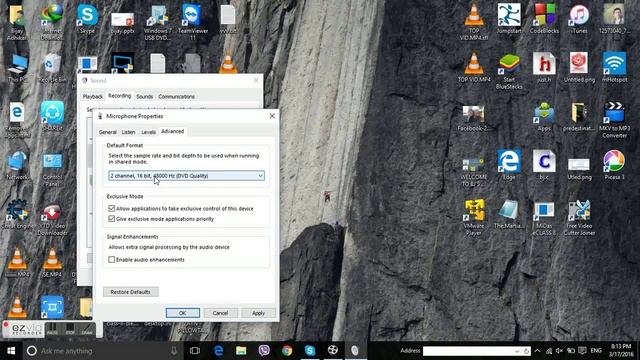The width and height of the screenshot is (640, 360).
Task: Open Playback tab in Sound window
Action: 93,96
